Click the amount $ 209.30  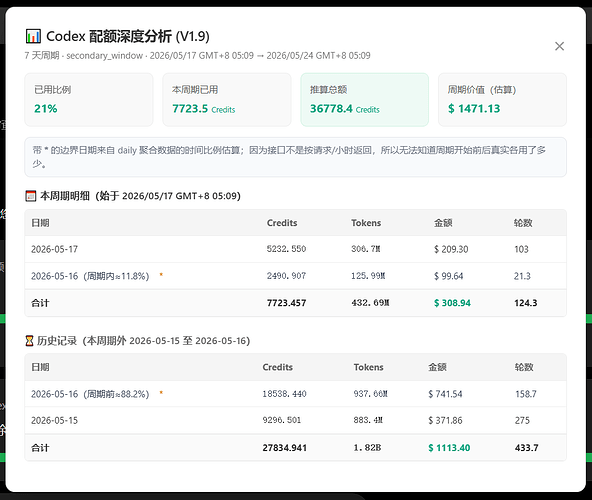pyautogui.click(x=451, y=249)
